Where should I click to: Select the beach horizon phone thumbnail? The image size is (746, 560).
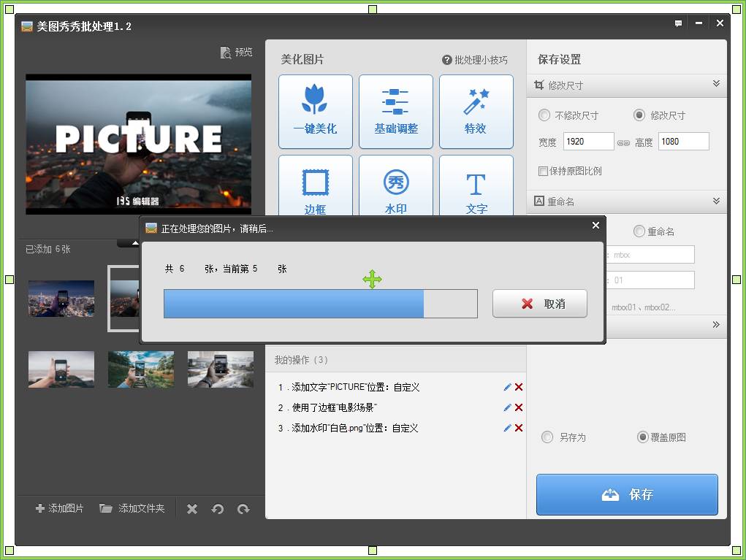(61, 370)
